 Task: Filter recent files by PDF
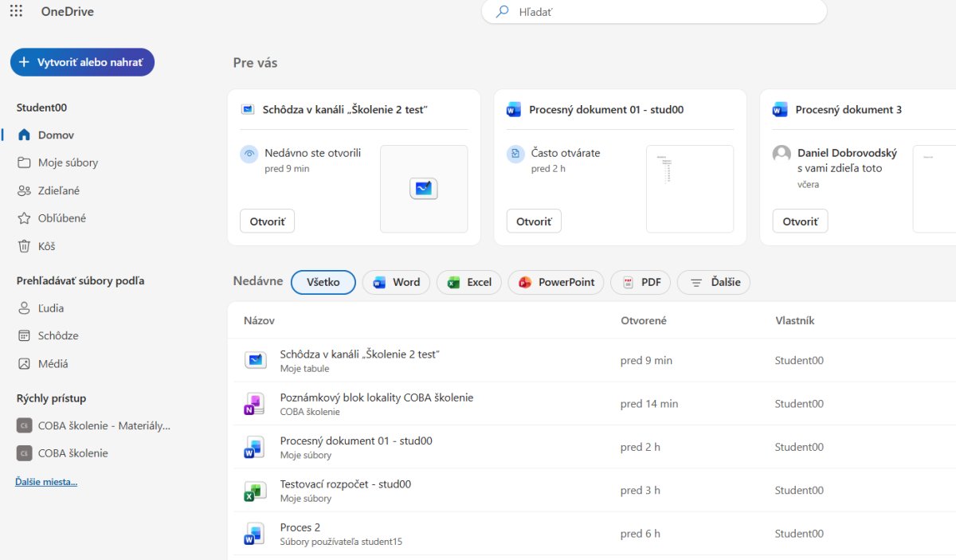[x=641, y=282]
